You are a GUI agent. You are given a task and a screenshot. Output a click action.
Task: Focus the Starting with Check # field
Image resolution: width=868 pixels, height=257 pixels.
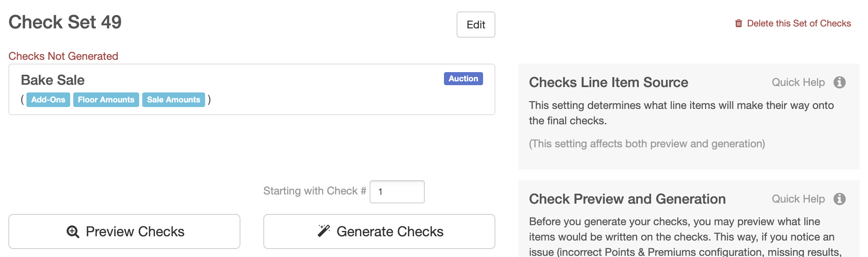[x=397, y=192]
